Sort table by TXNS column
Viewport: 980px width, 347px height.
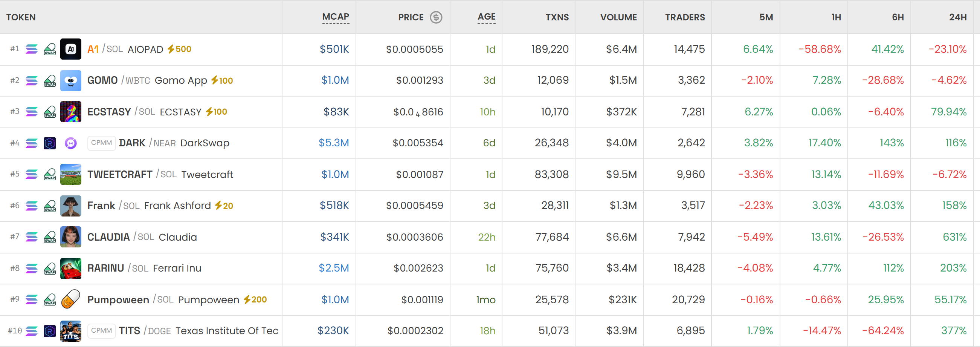(557, 17)
